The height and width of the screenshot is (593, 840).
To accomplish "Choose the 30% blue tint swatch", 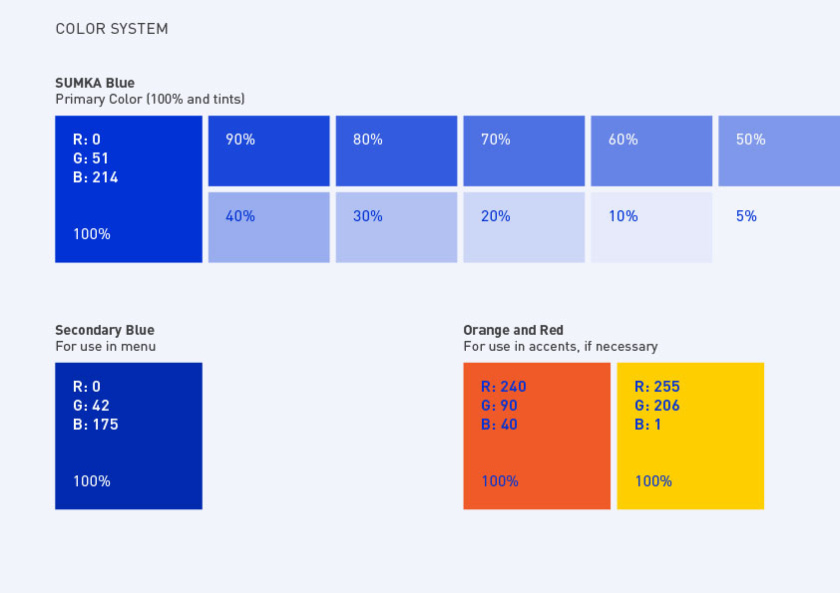I will [x=396, y=227].
